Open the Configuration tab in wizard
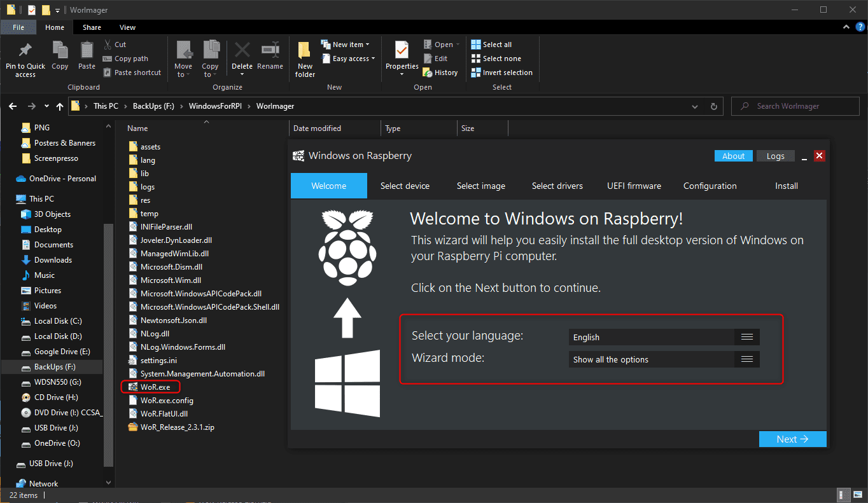 point(710,186)
